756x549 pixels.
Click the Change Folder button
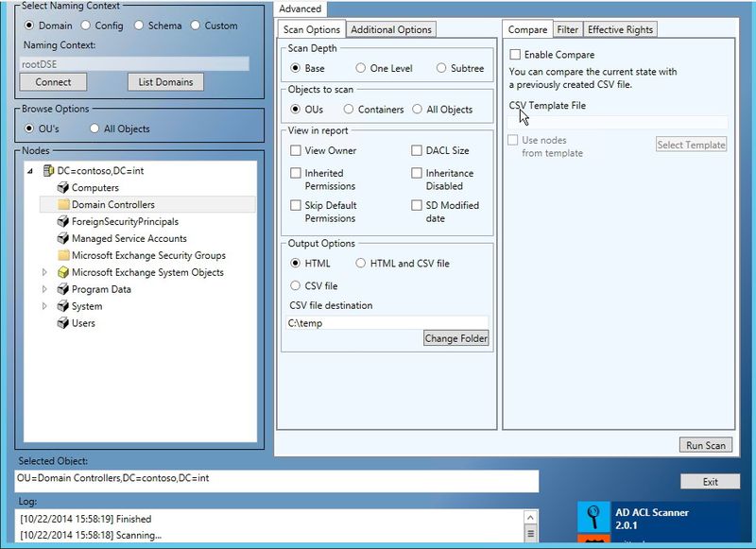click(455, 338)
